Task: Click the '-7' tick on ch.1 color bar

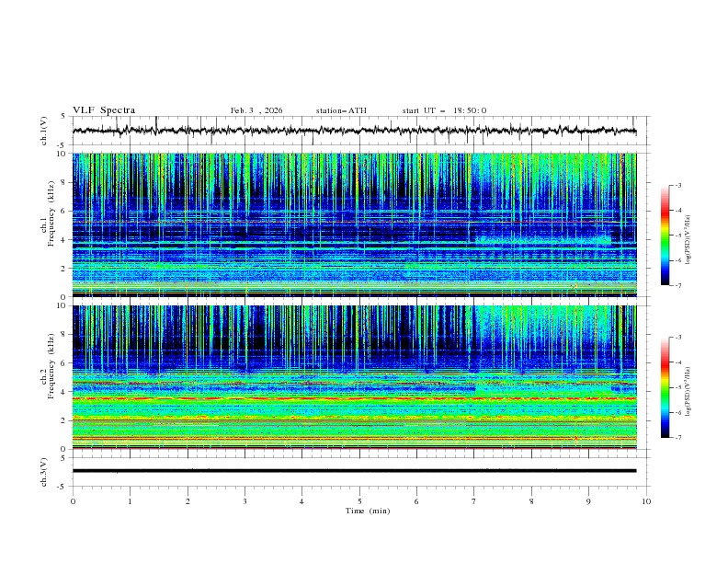Action: 677,286
